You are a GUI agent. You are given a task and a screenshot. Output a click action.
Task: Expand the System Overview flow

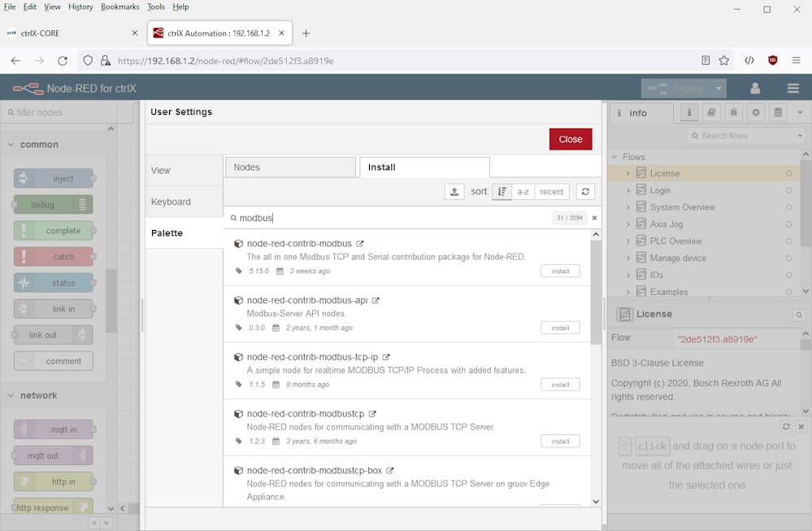pos(628,207)
